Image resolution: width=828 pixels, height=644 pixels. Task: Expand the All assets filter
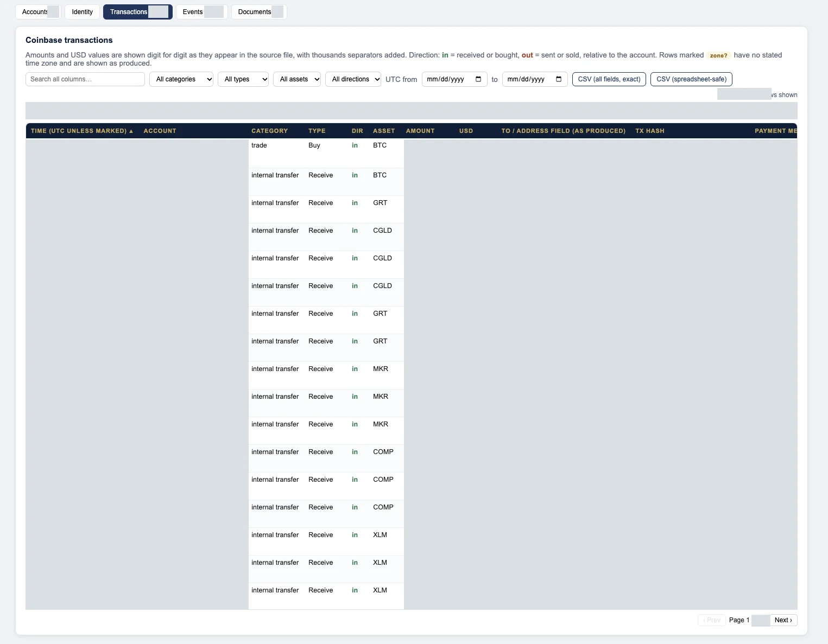[x=297, y=79]
